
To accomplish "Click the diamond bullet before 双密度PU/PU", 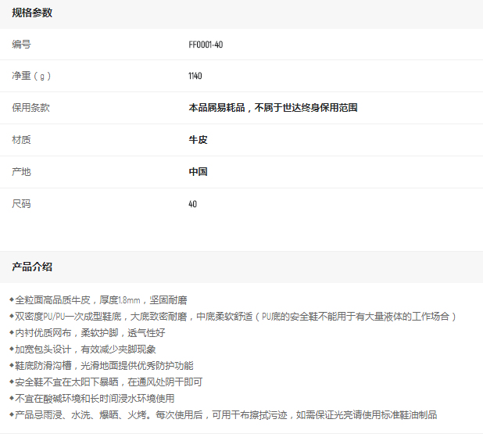I will pos(12,316).
